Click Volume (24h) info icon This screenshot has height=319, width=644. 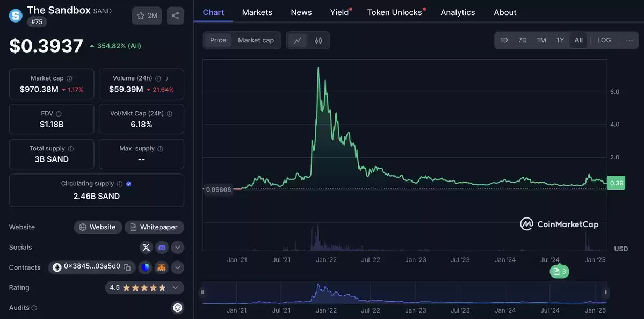tap(158, 78)
